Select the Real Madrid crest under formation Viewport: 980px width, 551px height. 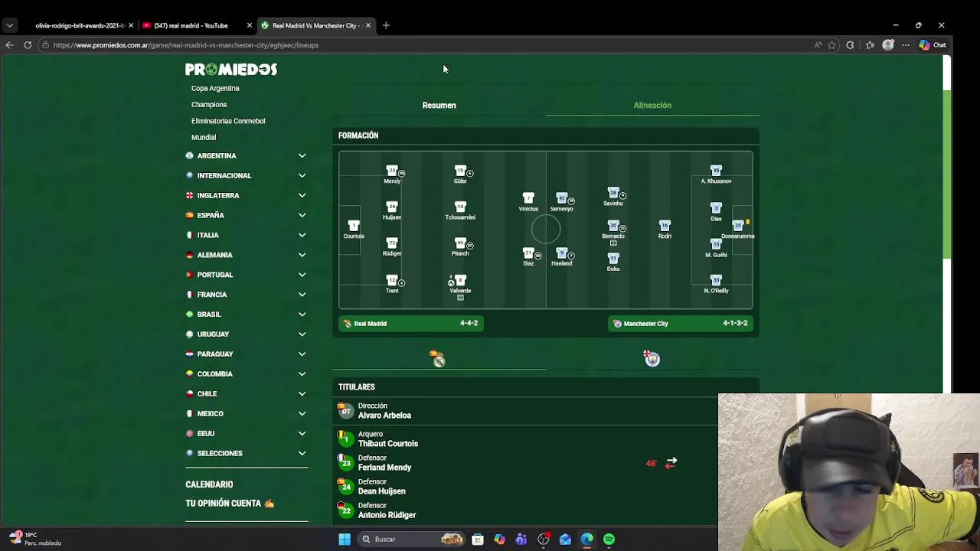(438, 359)
